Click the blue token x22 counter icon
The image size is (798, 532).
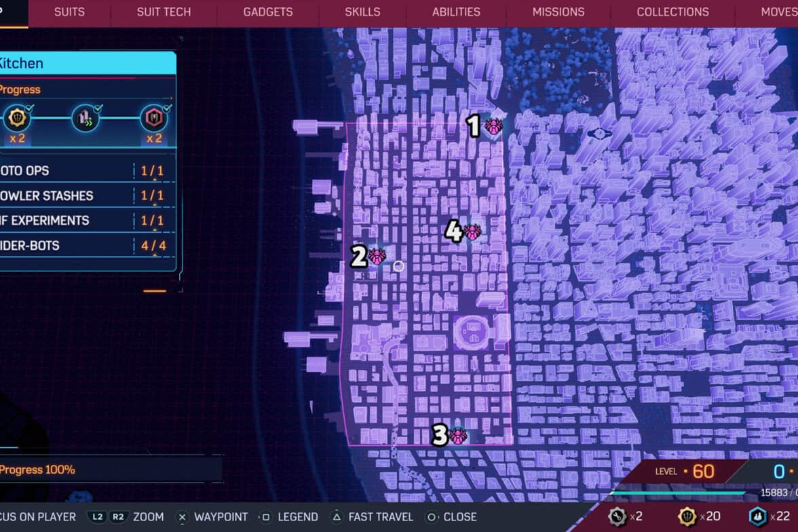point(758,516)
